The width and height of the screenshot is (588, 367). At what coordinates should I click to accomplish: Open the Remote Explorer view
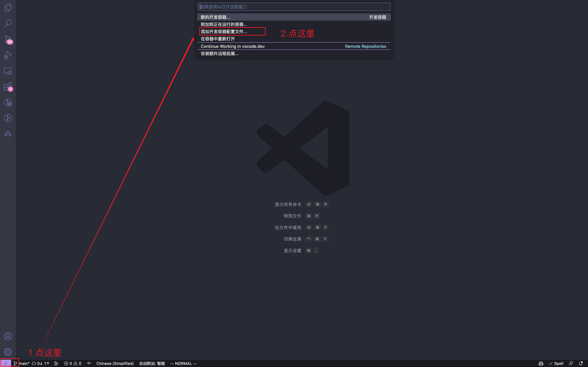click(8, 71)
